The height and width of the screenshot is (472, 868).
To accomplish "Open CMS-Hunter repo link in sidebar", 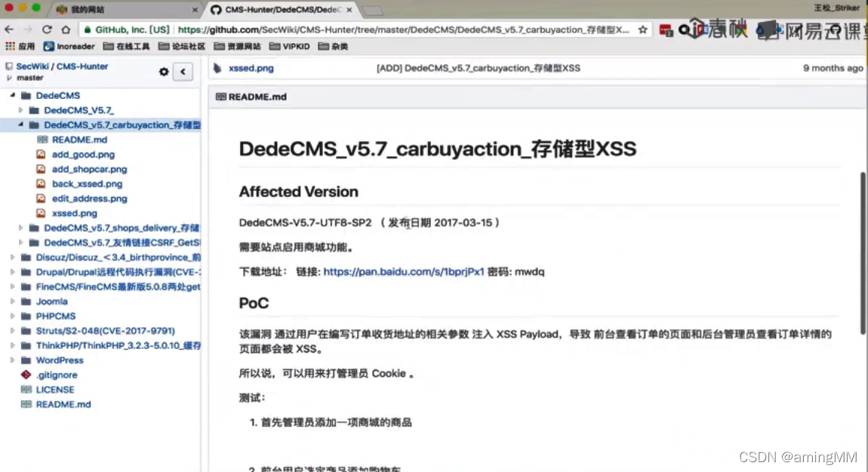I will coord(82,66).
